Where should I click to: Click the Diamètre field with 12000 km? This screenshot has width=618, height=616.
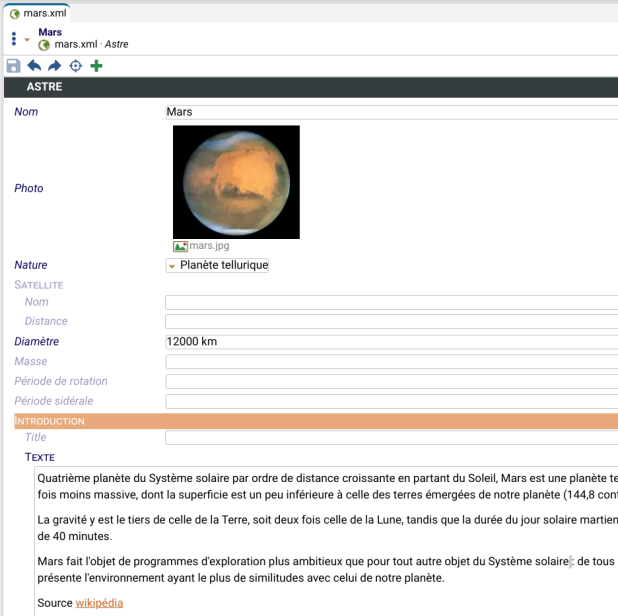point(390,341)
